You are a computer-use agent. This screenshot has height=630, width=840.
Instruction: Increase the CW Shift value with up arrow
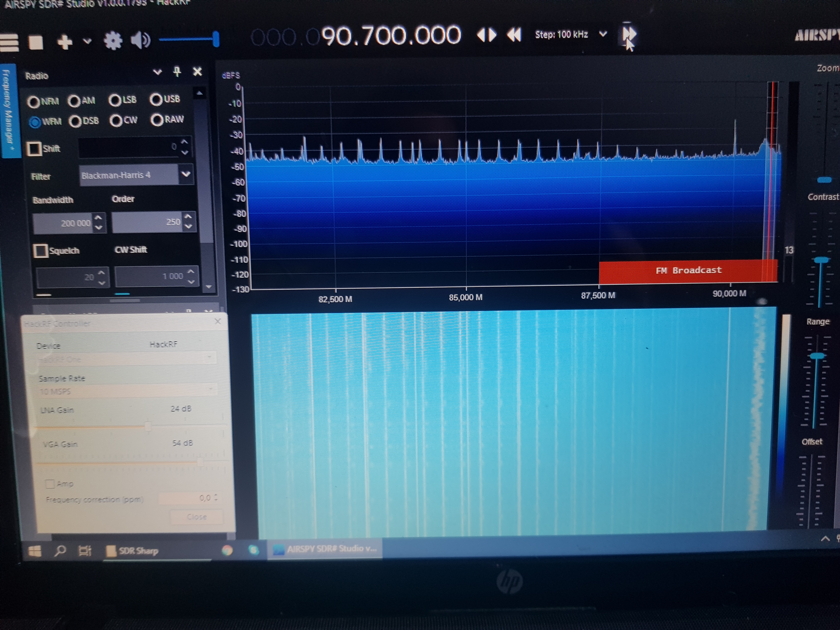coord(191,271)
